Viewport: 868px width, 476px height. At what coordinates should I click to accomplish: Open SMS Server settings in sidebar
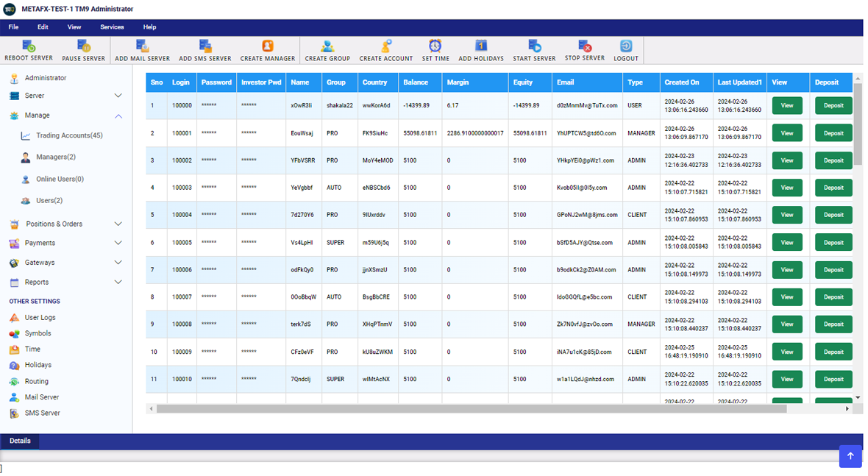point(42,413)
